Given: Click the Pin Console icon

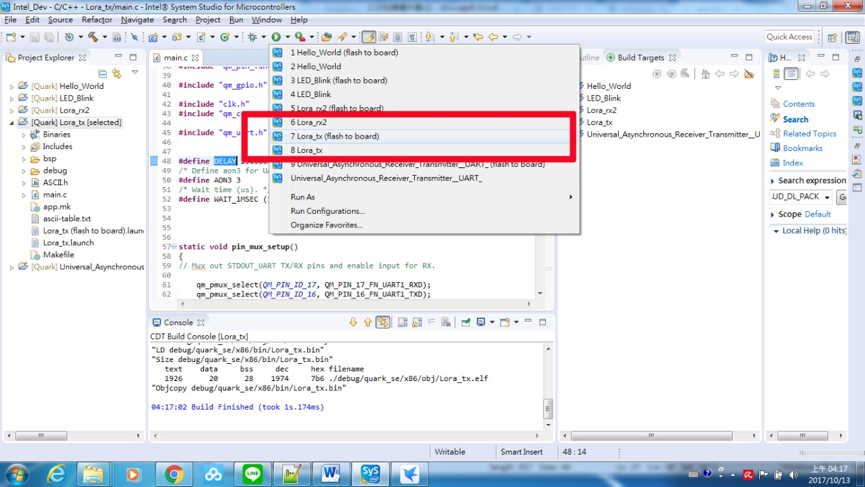Looking at the screenshot, I should coord(466,322).
